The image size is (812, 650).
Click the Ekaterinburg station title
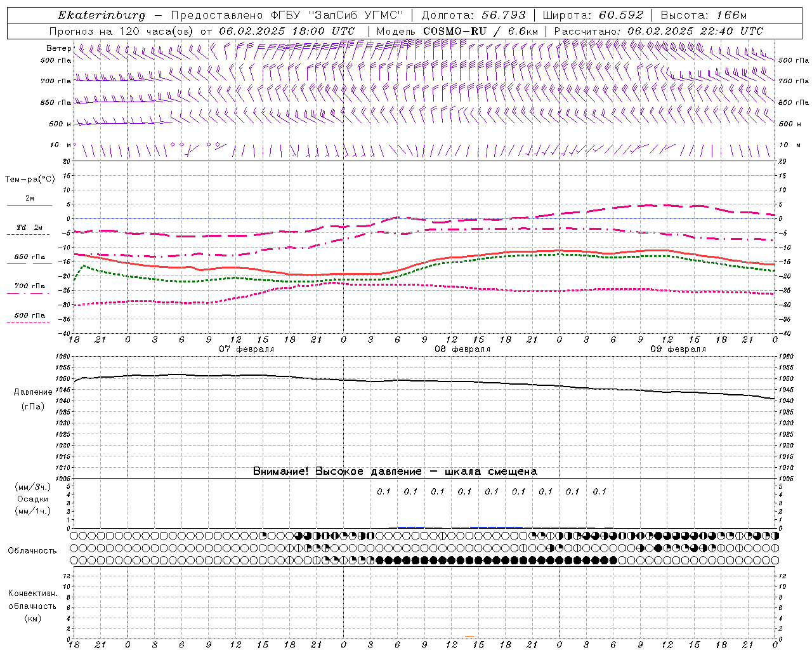(x=101, y=15)
